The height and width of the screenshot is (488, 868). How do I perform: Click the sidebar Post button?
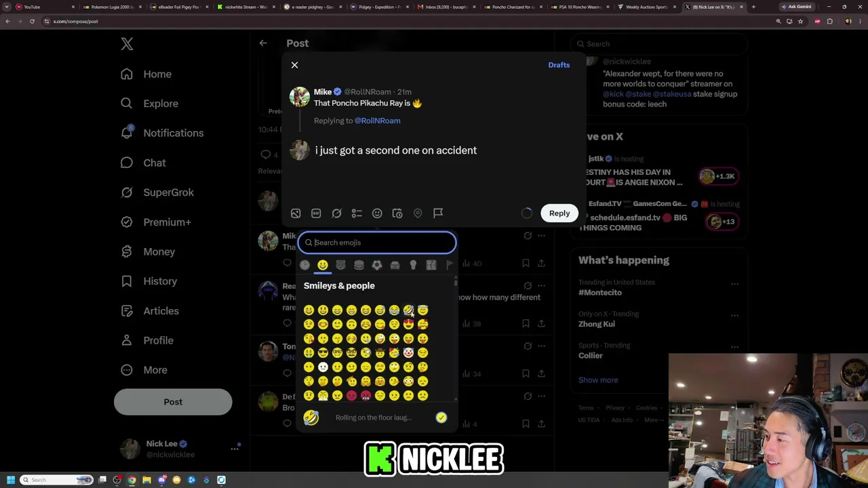point(173,402)
